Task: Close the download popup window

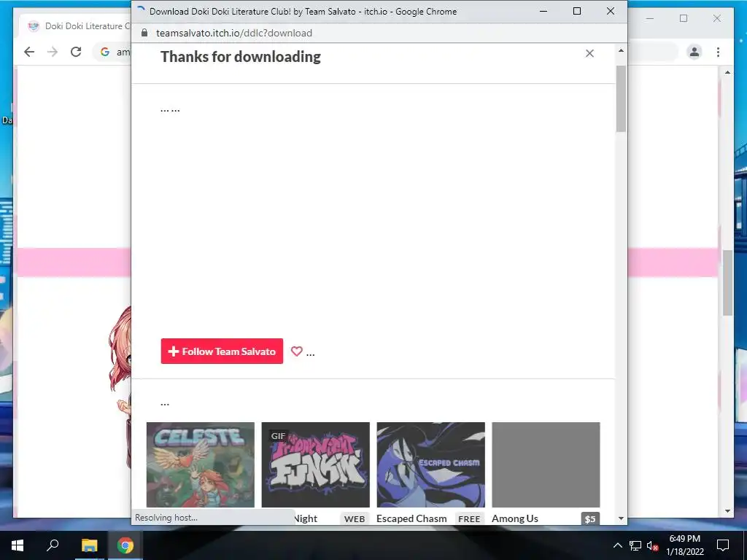Action: coord(611,11)
